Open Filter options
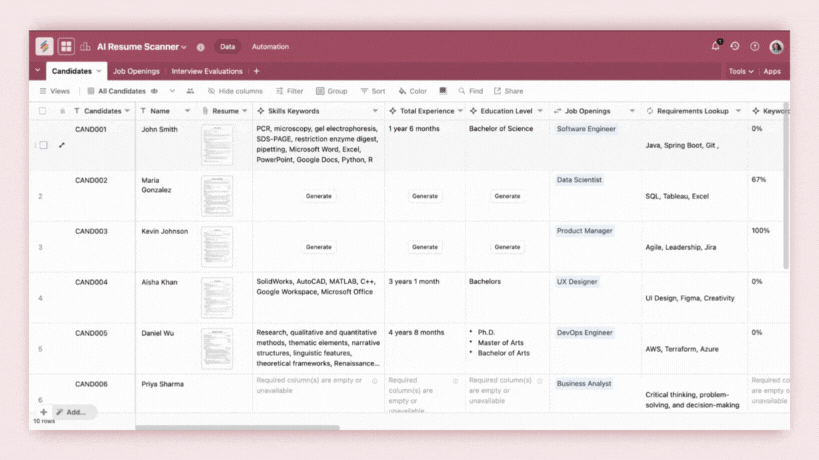This screenshot has height=460, width=819. (x=289, y=91)
